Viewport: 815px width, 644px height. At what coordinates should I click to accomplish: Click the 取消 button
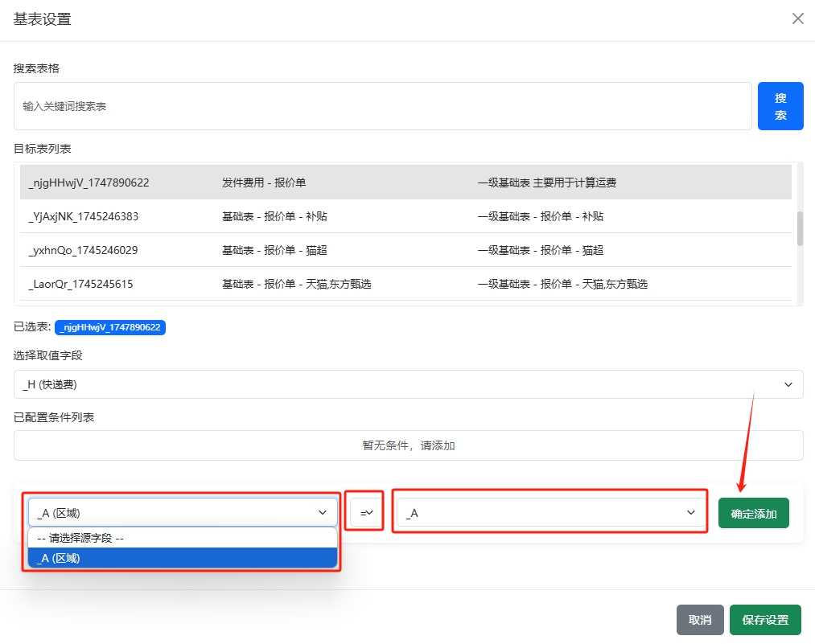coord(700,620)
